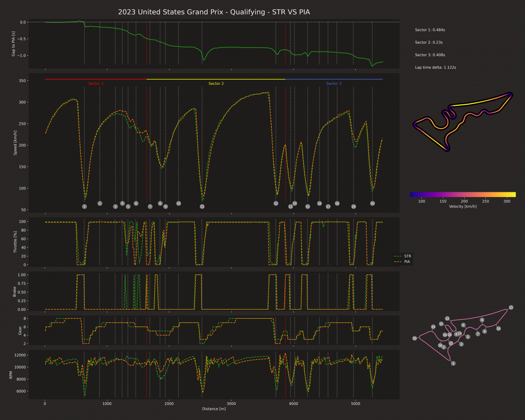Select turn 9 bubble on pink track map
Viewport: 525px width, 420px height.
485,331
